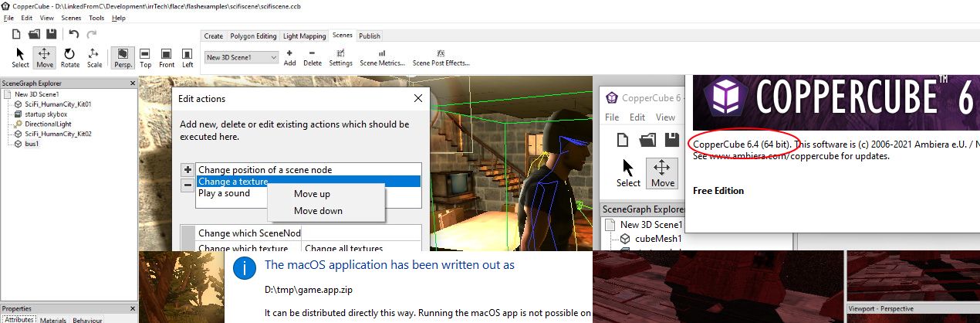
Task: Activate the Rotate tool
Action: tap(69, 58)
